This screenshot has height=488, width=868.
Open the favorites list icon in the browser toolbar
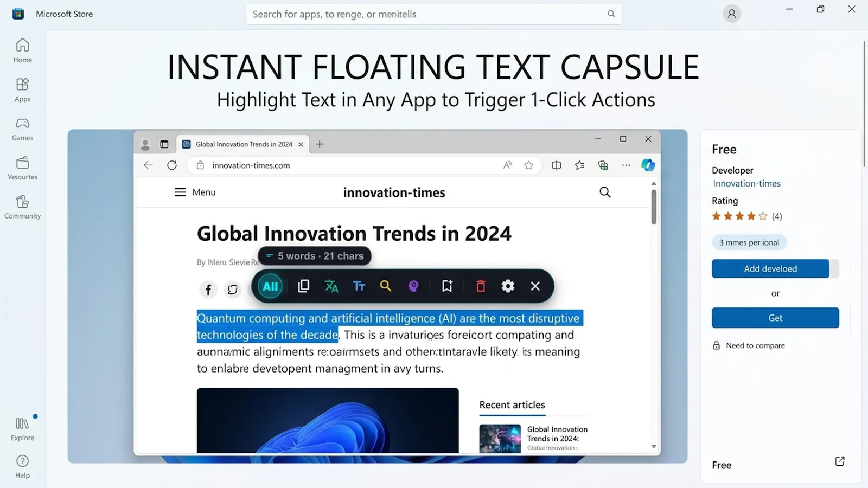coord(579,165)
